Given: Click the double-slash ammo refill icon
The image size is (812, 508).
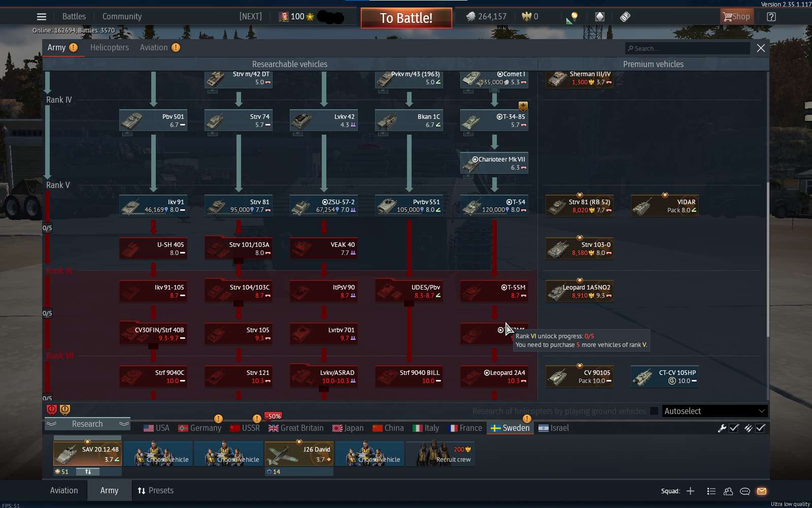Looking at the screenshot, I should [x=748, y=428].
